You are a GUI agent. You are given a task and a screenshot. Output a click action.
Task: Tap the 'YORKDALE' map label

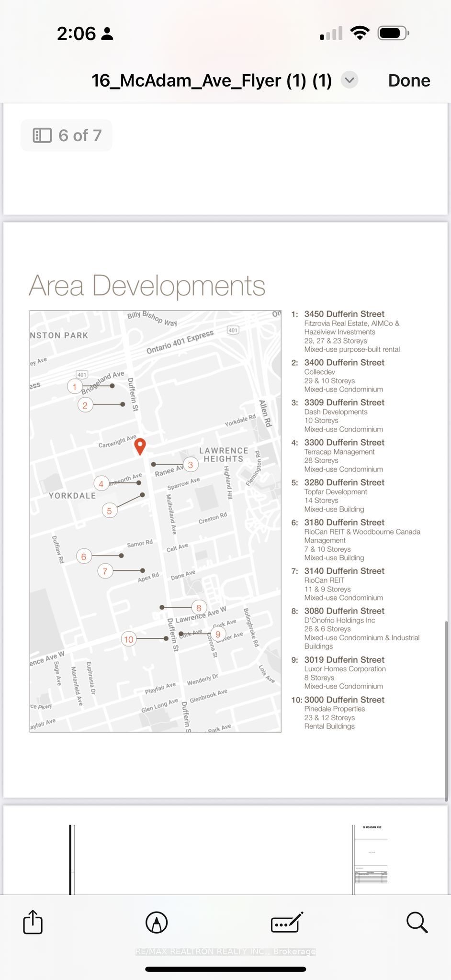(72, 496)
